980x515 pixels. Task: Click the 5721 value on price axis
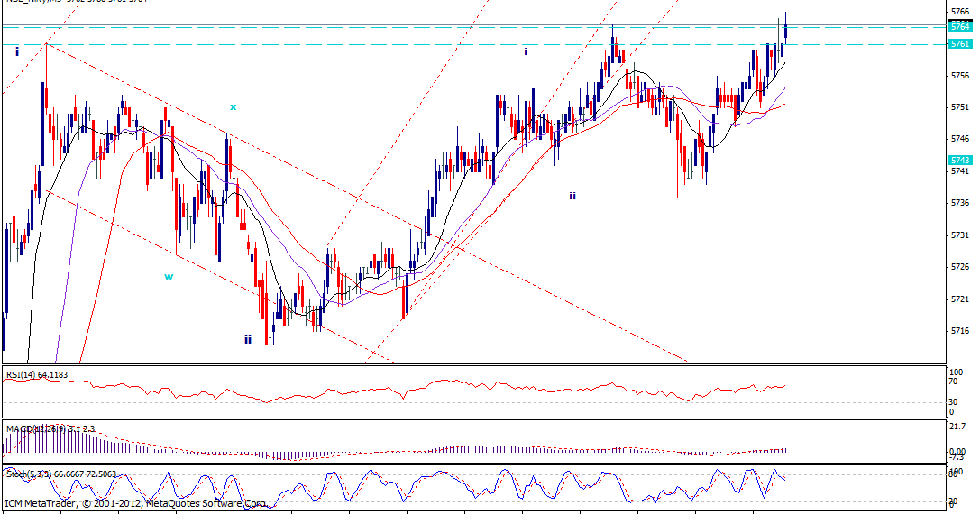point(959,299)
